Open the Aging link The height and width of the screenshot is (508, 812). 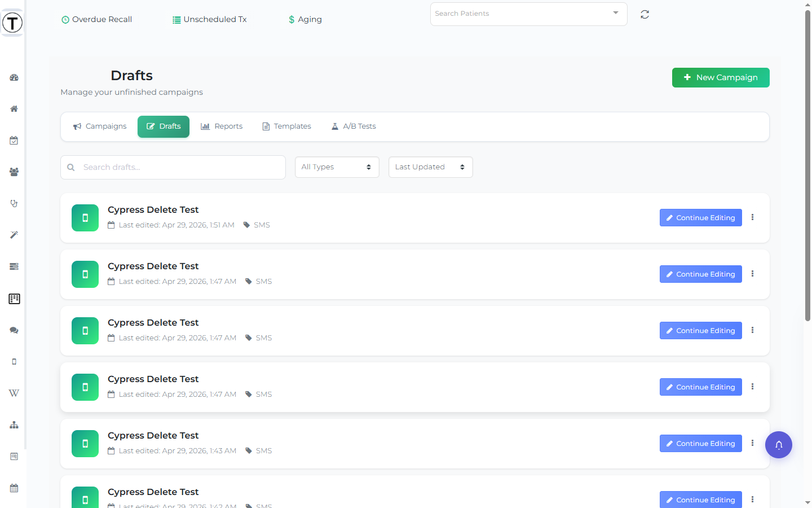305,20
